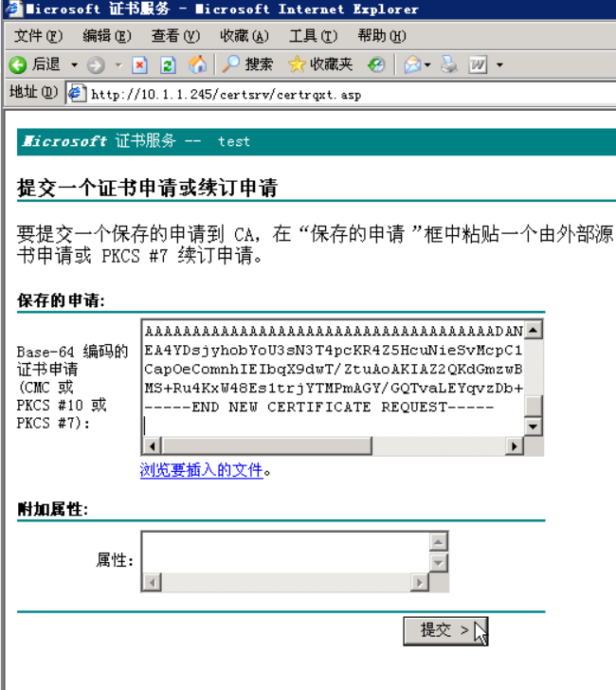Viewport: 616px width, 690px height.
Task: Click the grayed Forward arrow icon
Action: (96, 65)
